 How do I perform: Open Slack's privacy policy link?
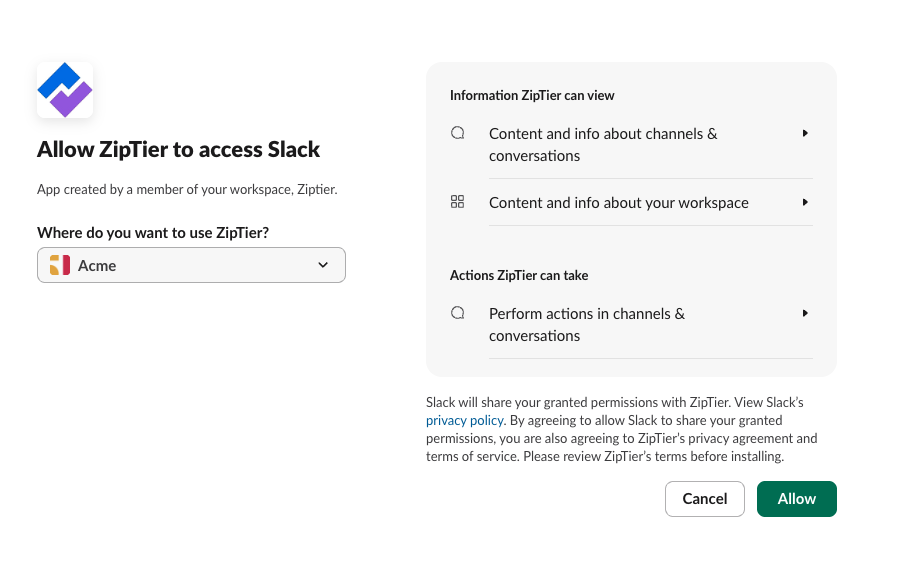click(x=465, y=420)
